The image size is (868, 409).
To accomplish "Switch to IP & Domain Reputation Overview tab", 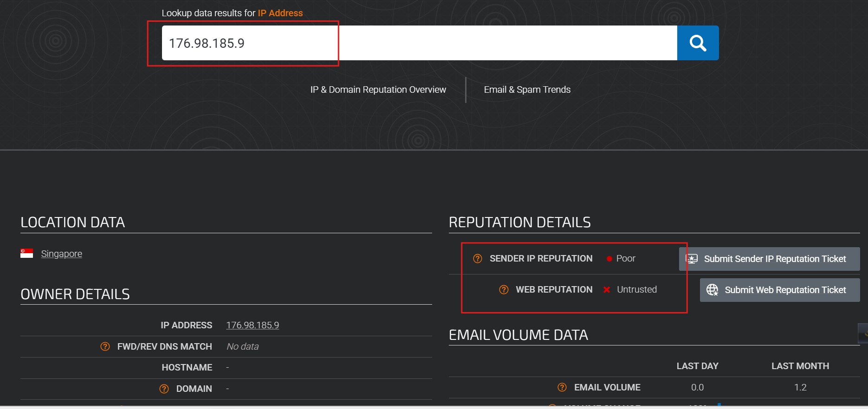I will [378, 89].
